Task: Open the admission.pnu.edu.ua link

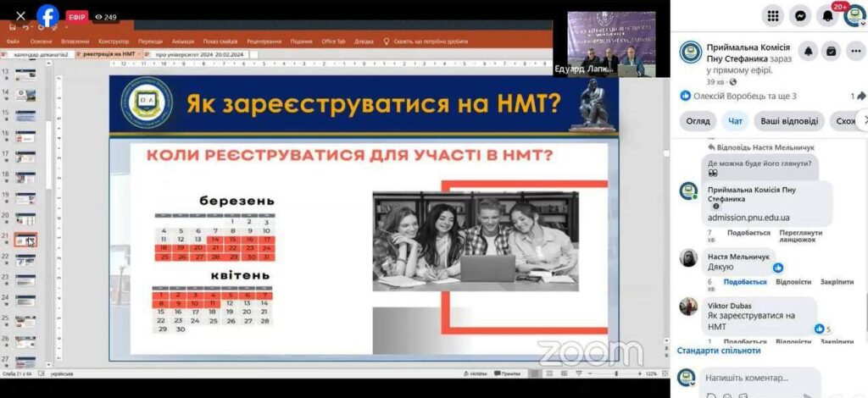Action: click(748, 218)
